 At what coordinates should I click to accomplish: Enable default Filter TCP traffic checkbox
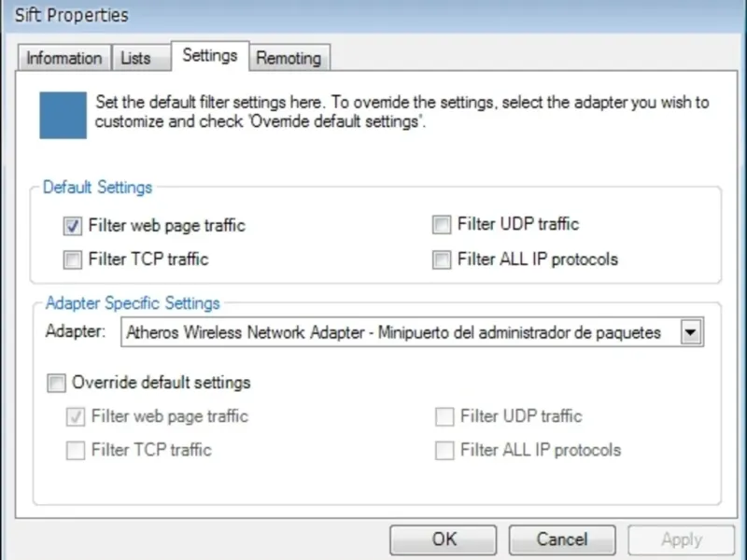73,259
